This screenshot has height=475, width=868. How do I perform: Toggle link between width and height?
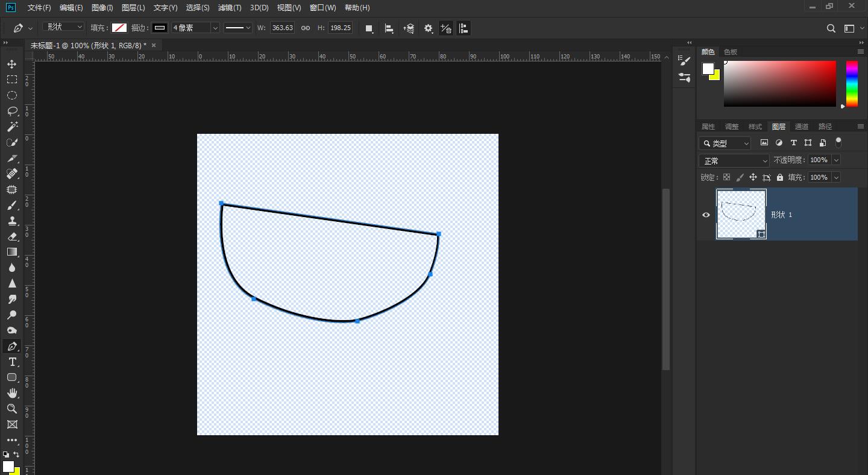(306, 28)
